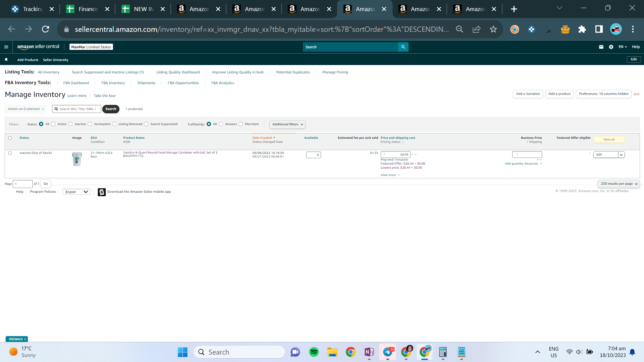
Task: Change the 250 results per page dropdown
Action: coord(619,184)
